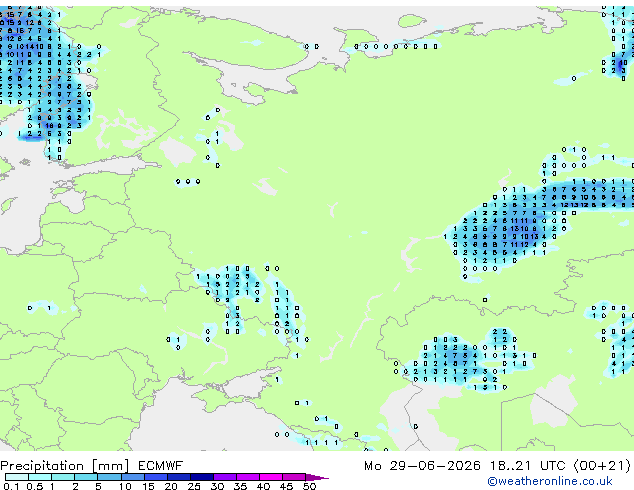Click the 0.5–1 mm legend color box
Image resolution: width=634 pixels, height=490 pixels.
(x=40, y=477)
